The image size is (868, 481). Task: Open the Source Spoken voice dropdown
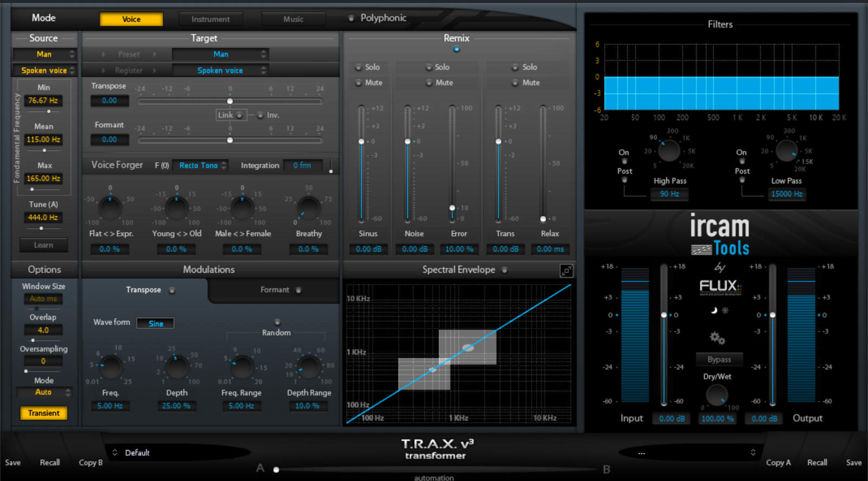coord(44,70)
